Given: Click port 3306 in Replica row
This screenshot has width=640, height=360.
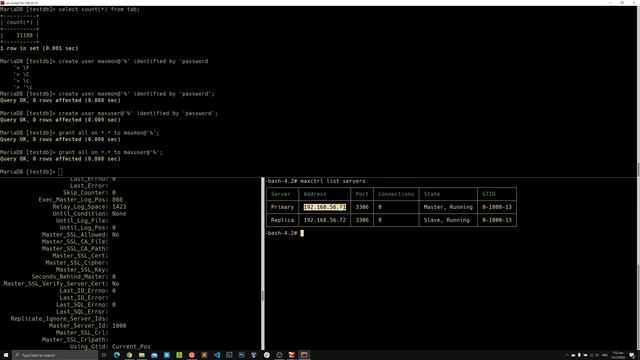Looking at the screenshot, I should 362,220.
